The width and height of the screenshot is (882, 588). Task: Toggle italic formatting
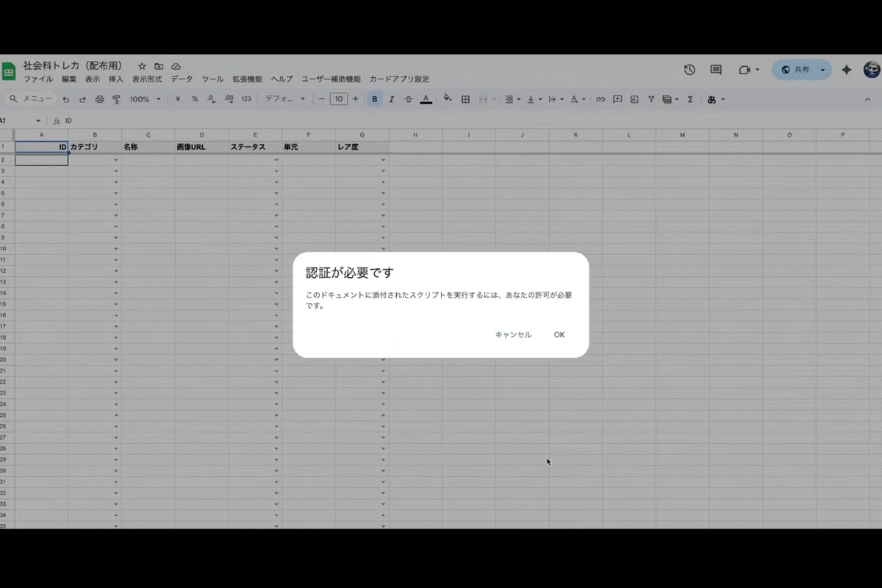click(x=392, y=99)
